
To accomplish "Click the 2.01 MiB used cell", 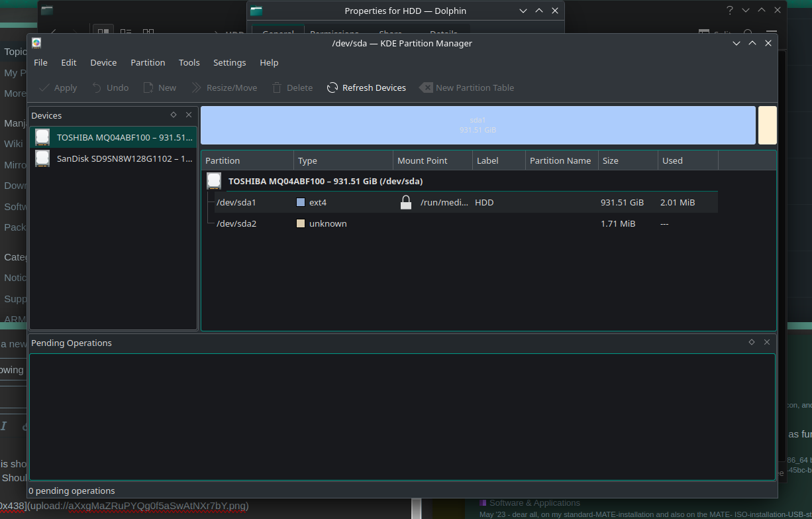I will point(678,202).
